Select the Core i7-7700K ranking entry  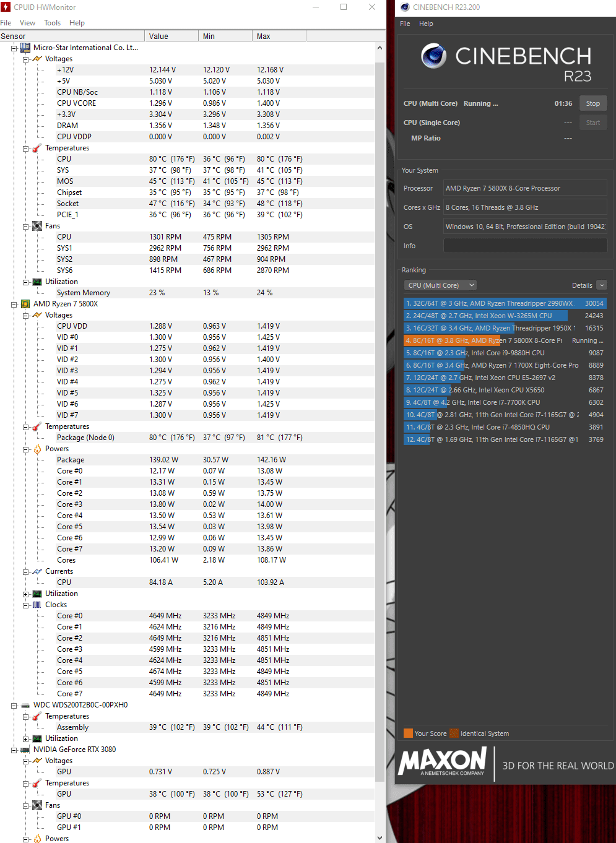coord(505,402)
